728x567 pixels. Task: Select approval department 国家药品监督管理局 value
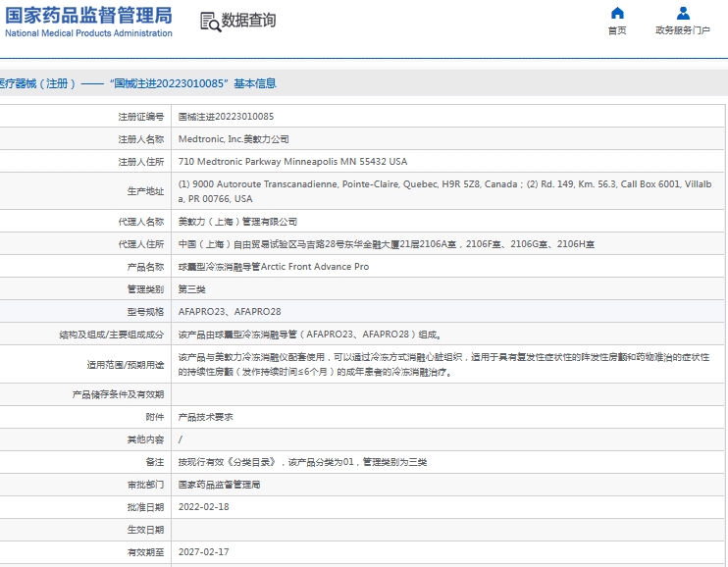click(219, 485)
